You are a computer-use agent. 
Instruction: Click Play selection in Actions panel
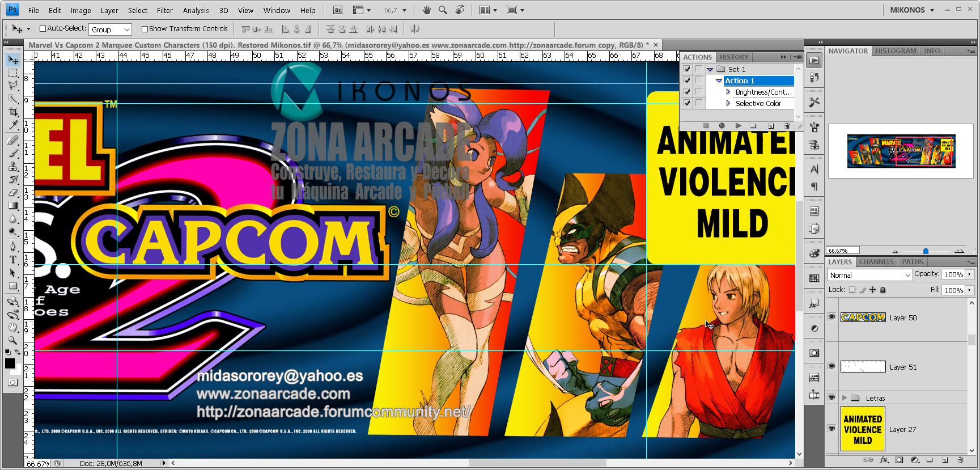(x=738, y=126)
